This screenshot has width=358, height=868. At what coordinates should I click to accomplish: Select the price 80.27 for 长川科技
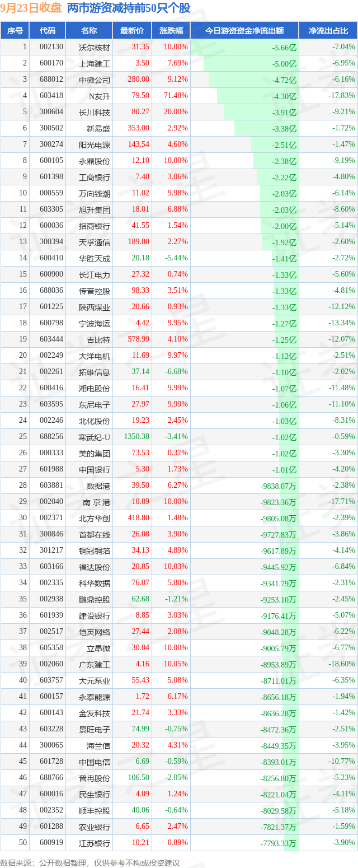[140, 112]
